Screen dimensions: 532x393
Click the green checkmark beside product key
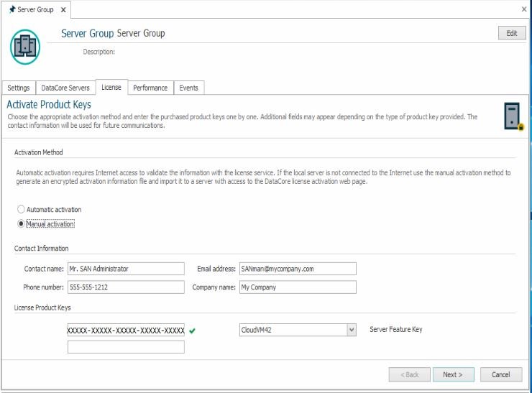pyautogui.click(x=192, y=330)
